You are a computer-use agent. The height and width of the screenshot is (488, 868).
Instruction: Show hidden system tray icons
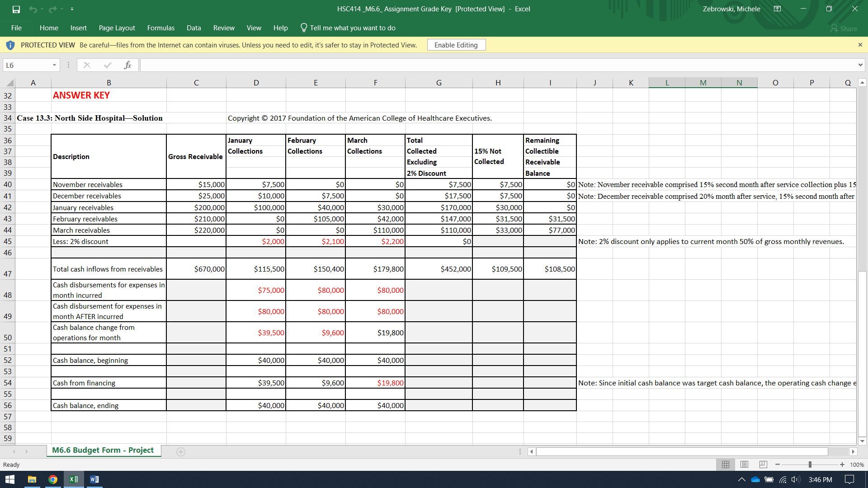pyautogui.click(x=742, y=479)
